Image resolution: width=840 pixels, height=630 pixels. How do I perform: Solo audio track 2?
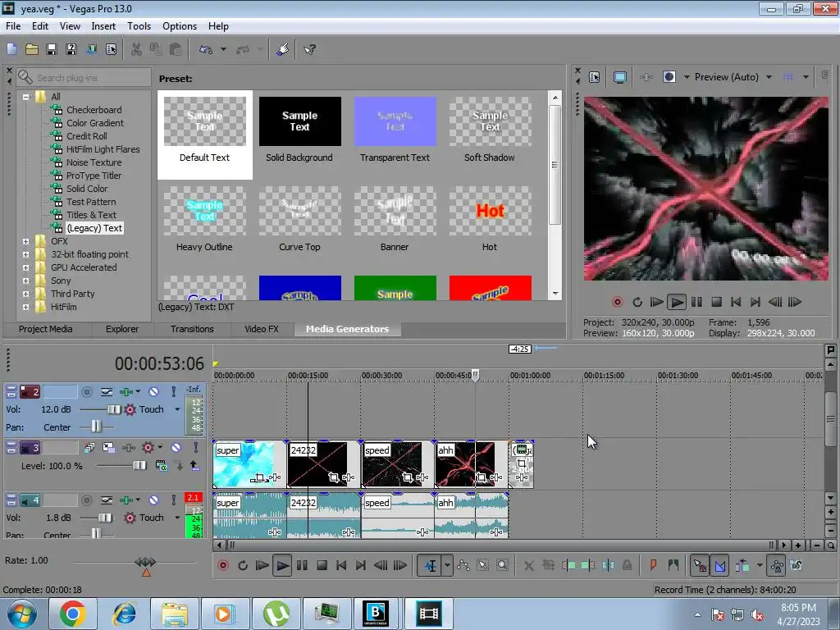[174, 392]
